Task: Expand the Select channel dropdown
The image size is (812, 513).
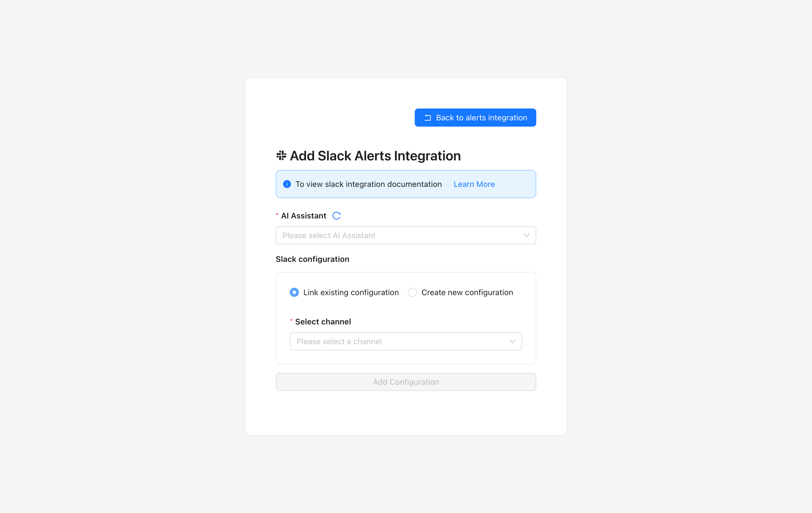Action: coord(401,341)
